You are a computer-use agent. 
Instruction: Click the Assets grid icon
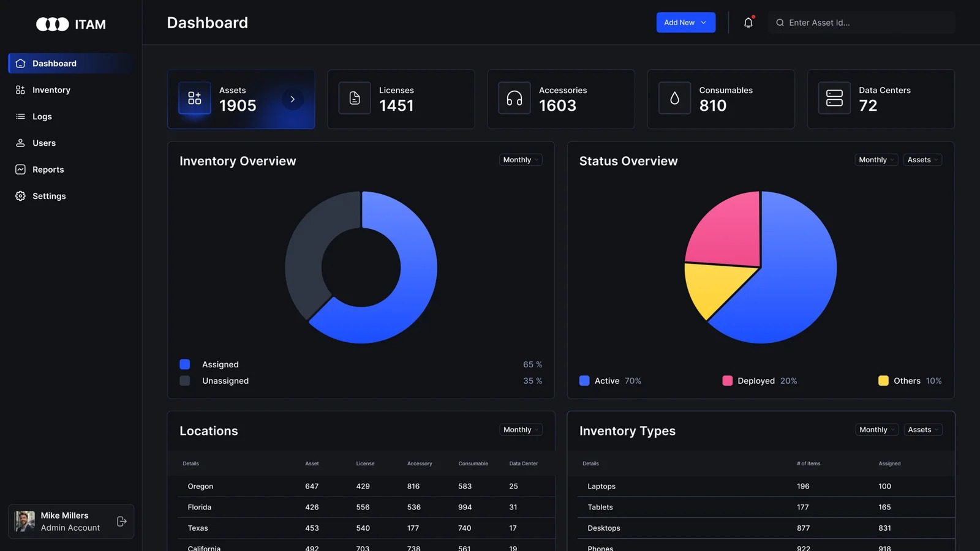(195, 98)
